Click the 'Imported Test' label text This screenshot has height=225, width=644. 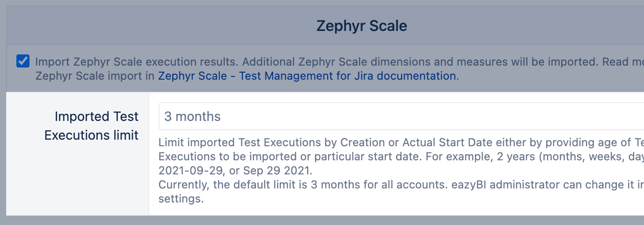[x=96, y=116]
